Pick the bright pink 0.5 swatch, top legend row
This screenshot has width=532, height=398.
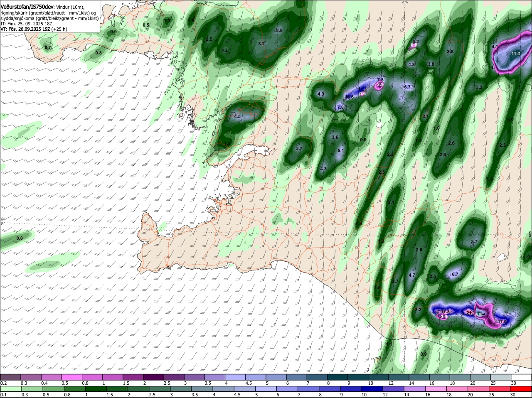click(71, 376)
